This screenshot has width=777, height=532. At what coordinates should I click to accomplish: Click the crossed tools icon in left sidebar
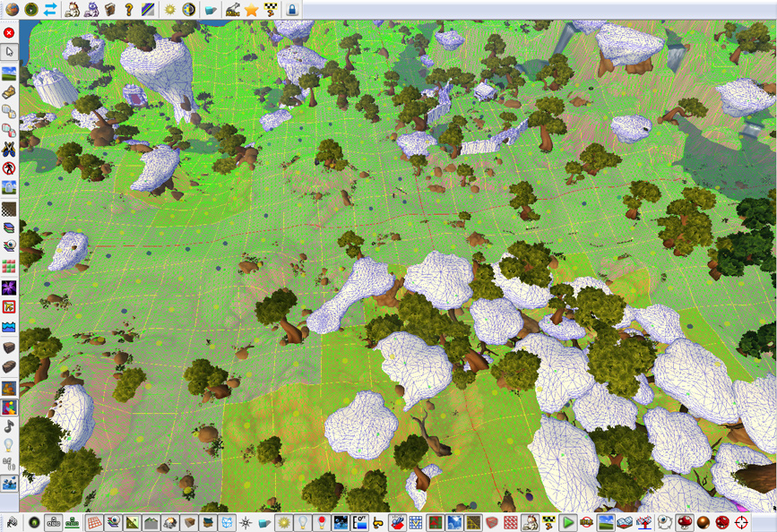click(x=9, y=149)
